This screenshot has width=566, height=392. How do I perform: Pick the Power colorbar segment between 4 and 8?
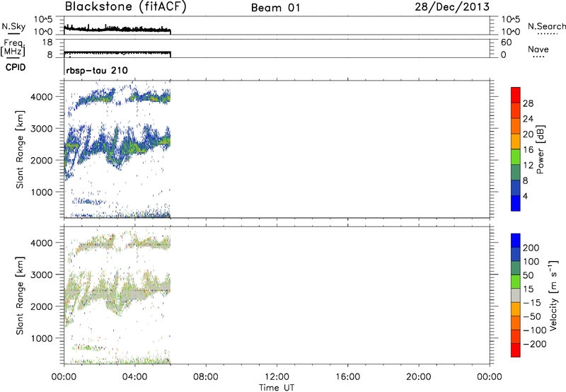coord(516,188)
